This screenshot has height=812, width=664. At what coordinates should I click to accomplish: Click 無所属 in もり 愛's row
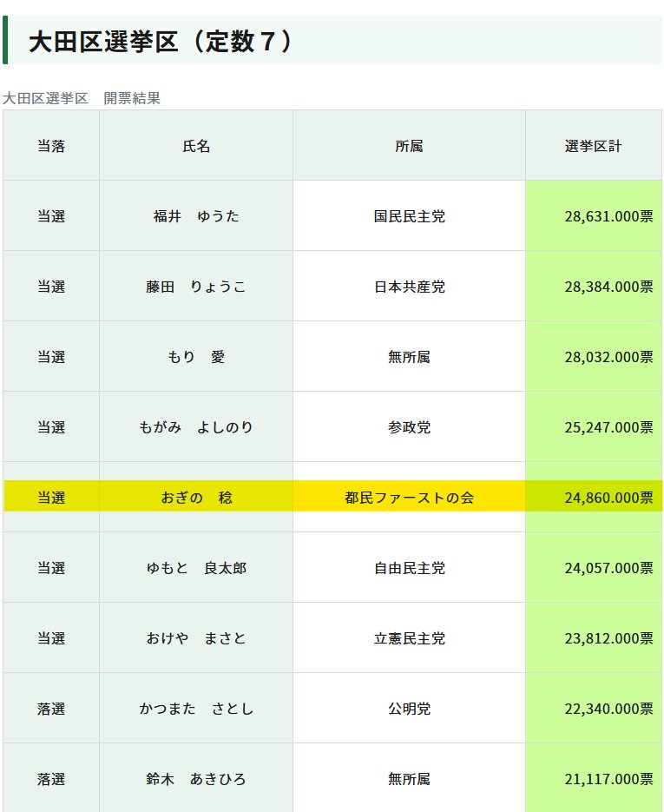point(409,357)
